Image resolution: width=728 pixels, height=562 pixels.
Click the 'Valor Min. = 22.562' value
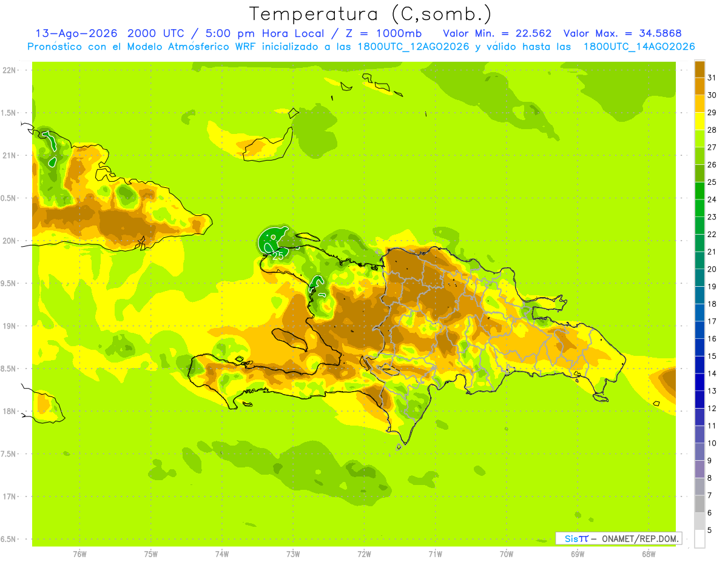tap(497, 33)
